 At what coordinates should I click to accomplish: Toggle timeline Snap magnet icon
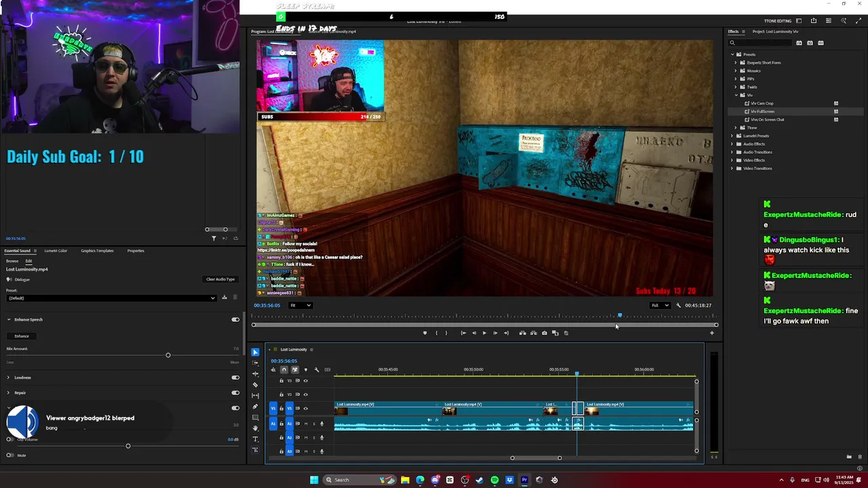click(x=284, y=369)
